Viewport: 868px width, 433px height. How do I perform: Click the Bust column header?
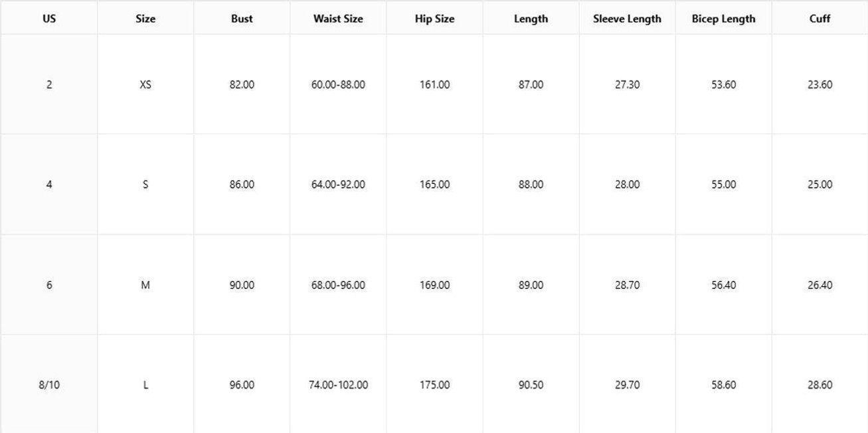click(242, 19)
